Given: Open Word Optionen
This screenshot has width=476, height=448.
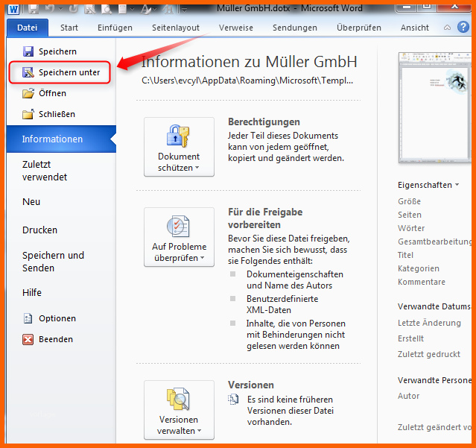Looking at the screenshot, I should (x=49, y=318).
